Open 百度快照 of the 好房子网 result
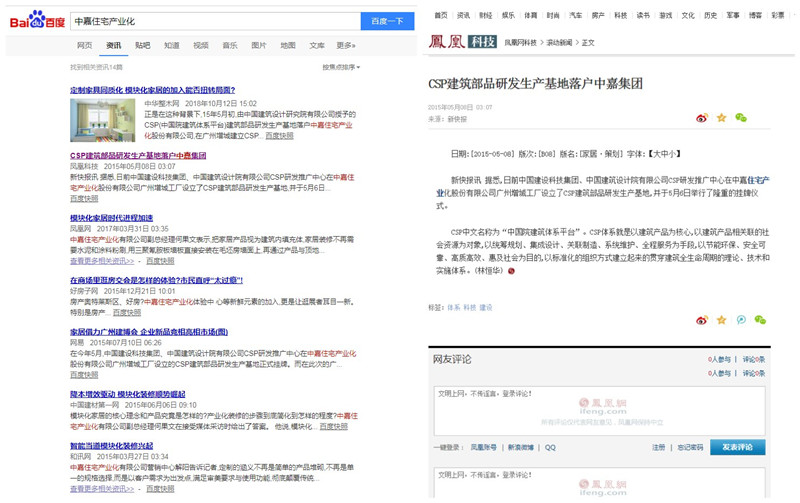 (127, 312)
